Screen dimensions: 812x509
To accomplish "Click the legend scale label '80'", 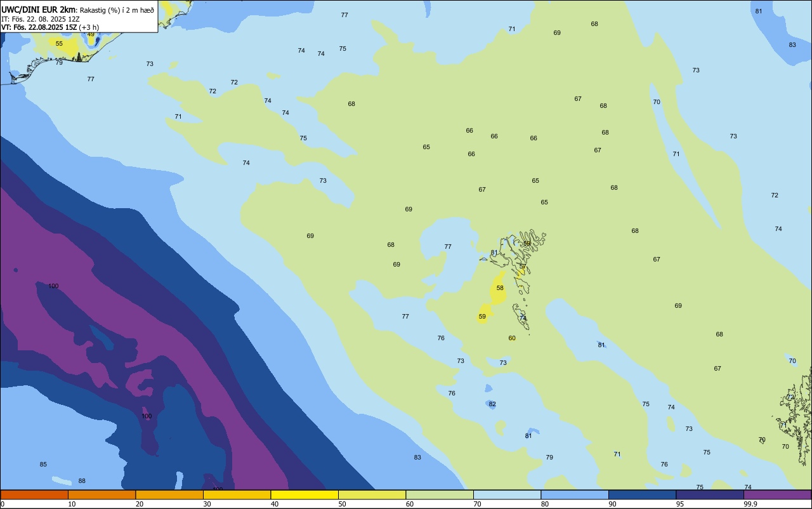I will pyautogui.click(x=545, y=504).
